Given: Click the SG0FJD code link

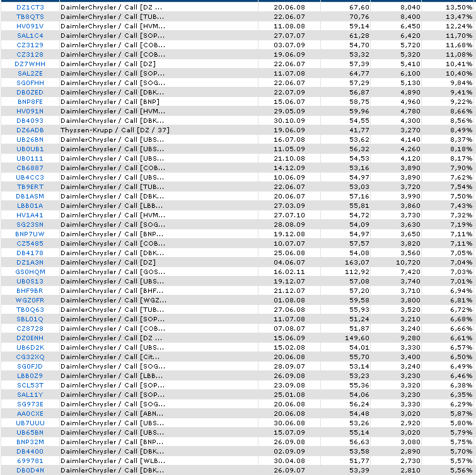Looking at the screenshot, I should 30,366.
